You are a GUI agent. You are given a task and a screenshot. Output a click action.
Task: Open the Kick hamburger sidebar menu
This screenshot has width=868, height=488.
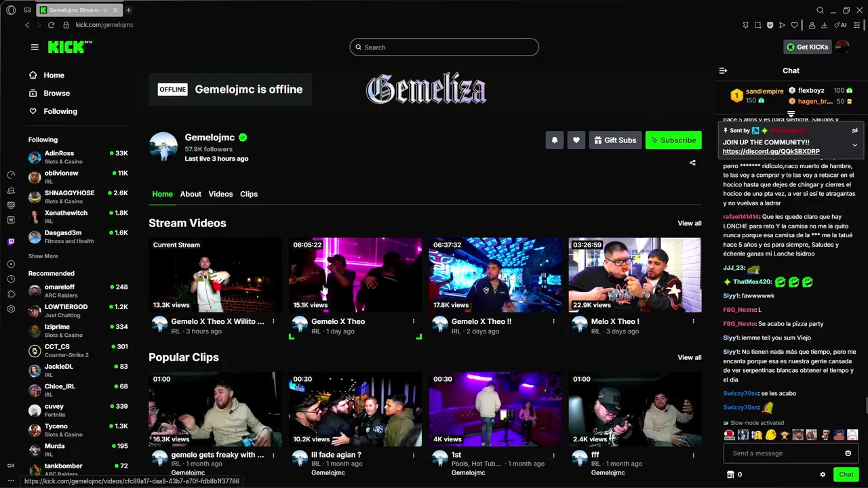click(x=35, y=47)
